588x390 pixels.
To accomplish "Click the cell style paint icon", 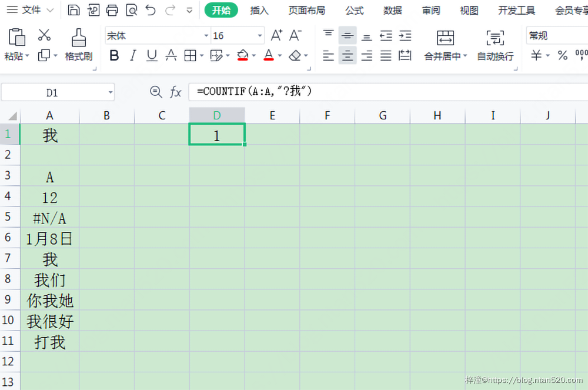I will click(216, 56).
